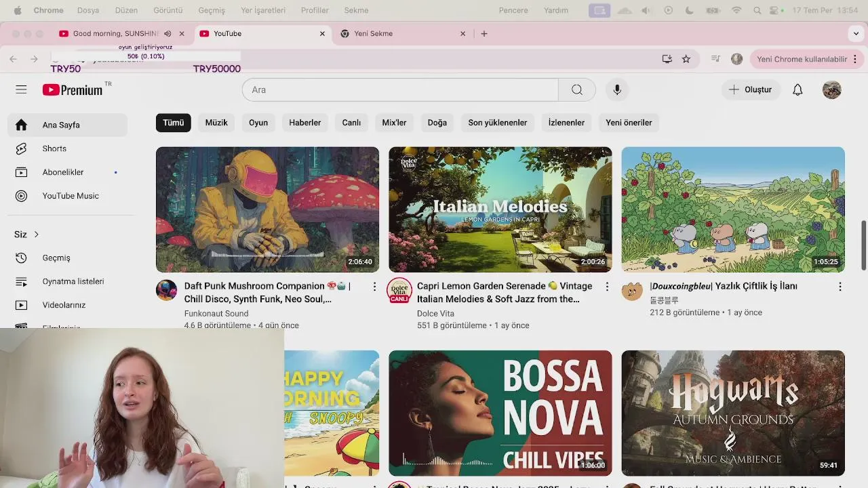Select the Haberler filter chip
The height and width of the screenshot is (488, 868).
coord(305,123)
